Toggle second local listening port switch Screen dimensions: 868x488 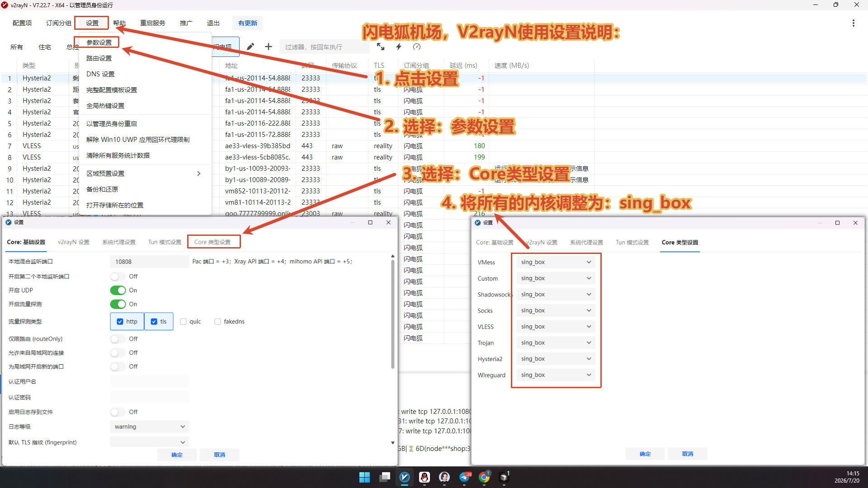(x=118, y=277)
